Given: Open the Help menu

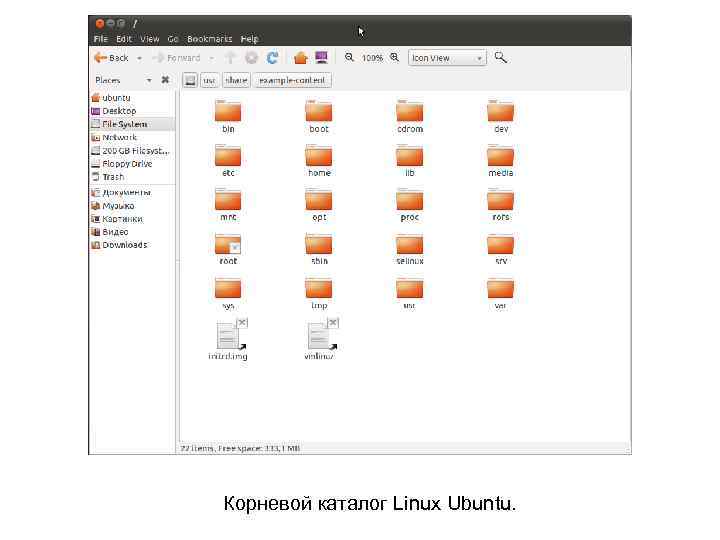Looking at the screenshot, I should tap(249, 39).
